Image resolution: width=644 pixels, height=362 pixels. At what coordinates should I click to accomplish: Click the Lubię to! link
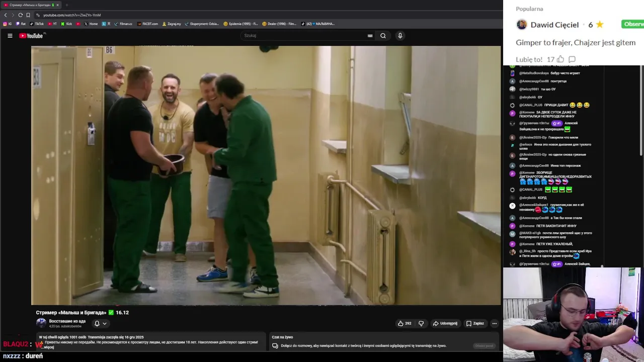click(529, 59)
